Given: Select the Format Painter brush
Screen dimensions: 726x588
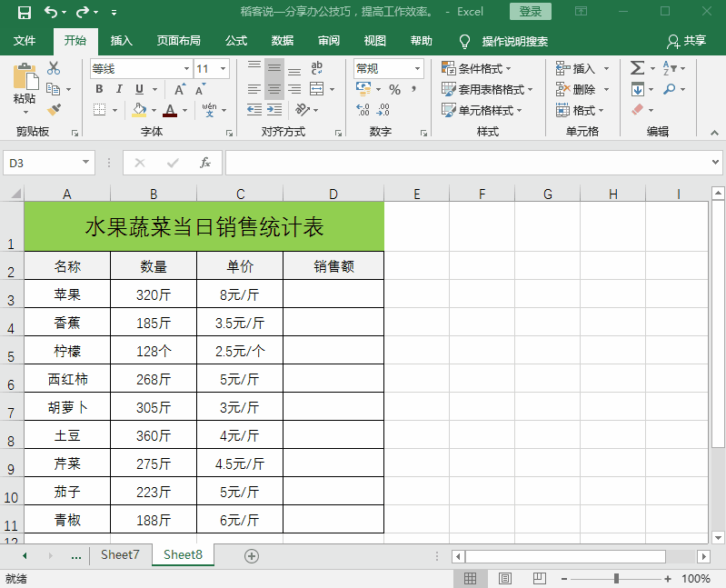Looking at the screenshot, I should (x=54, y=109).
